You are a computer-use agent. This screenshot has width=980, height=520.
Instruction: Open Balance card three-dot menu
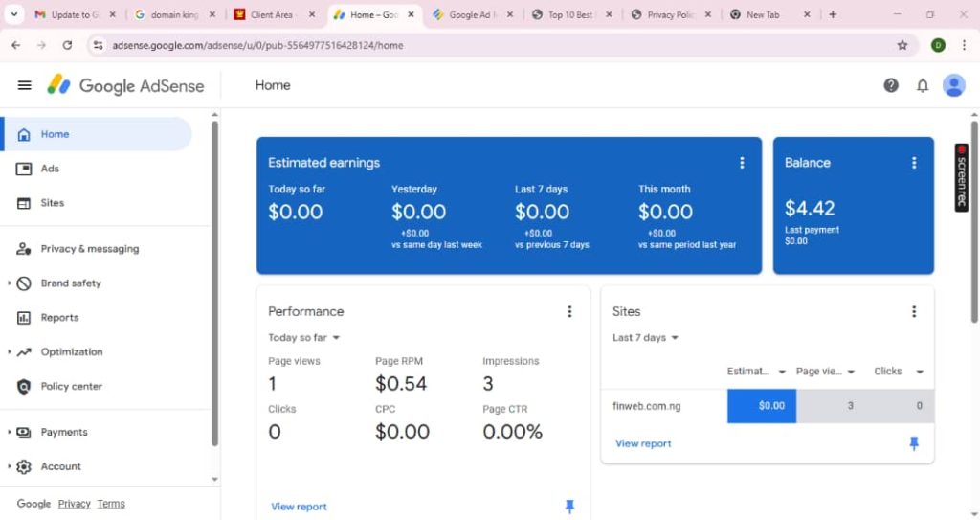coord(914,163)
